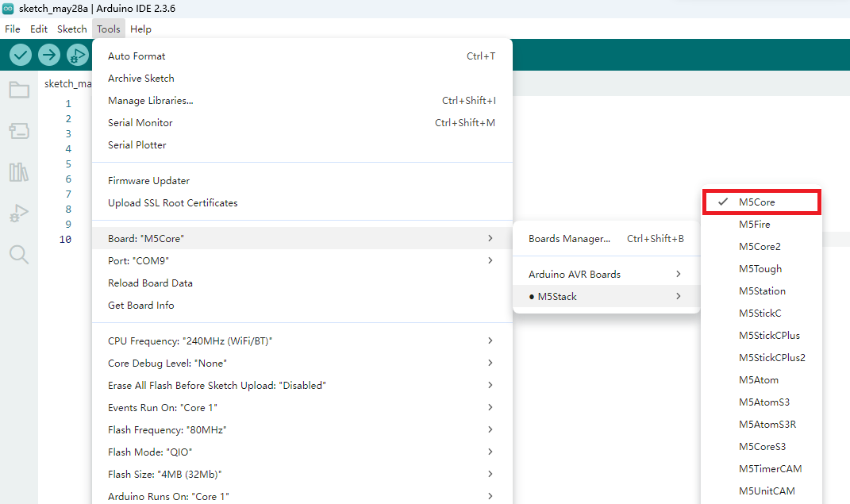Select the M5AtomS3 board entry
Viewport: 850px width, 504px height.
click(x=762, y=402)
